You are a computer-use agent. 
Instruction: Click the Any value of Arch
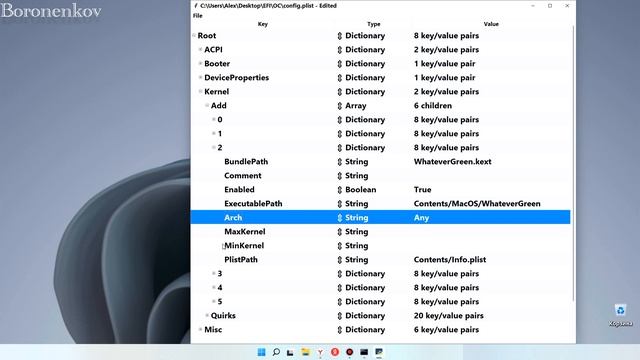tap(421, 218)
